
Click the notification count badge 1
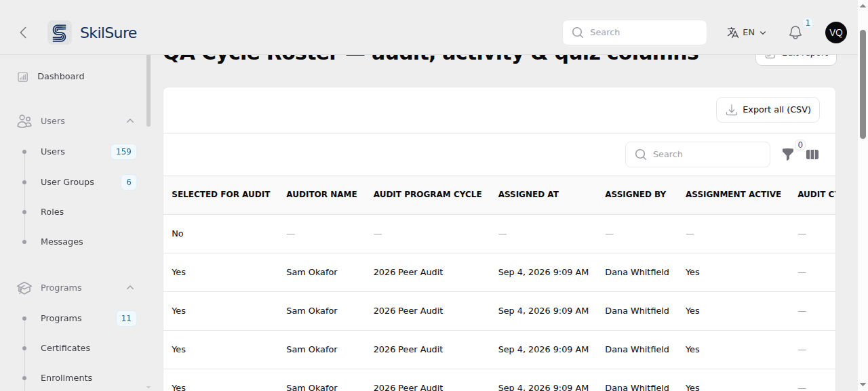(808, 23)
